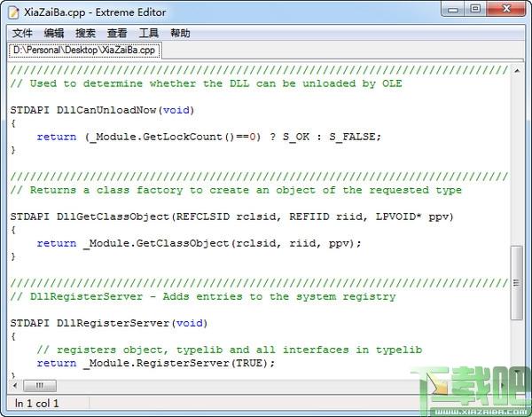Click the vertical scrollbar thumb
This screenshot has height=417, width=532.
pos(517,282)
